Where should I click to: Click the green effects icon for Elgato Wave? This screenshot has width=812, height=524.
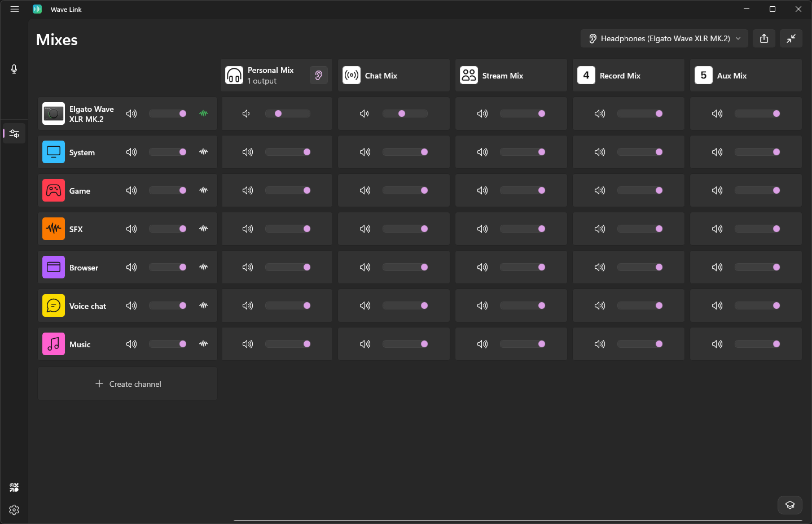(x=204, y=113)
